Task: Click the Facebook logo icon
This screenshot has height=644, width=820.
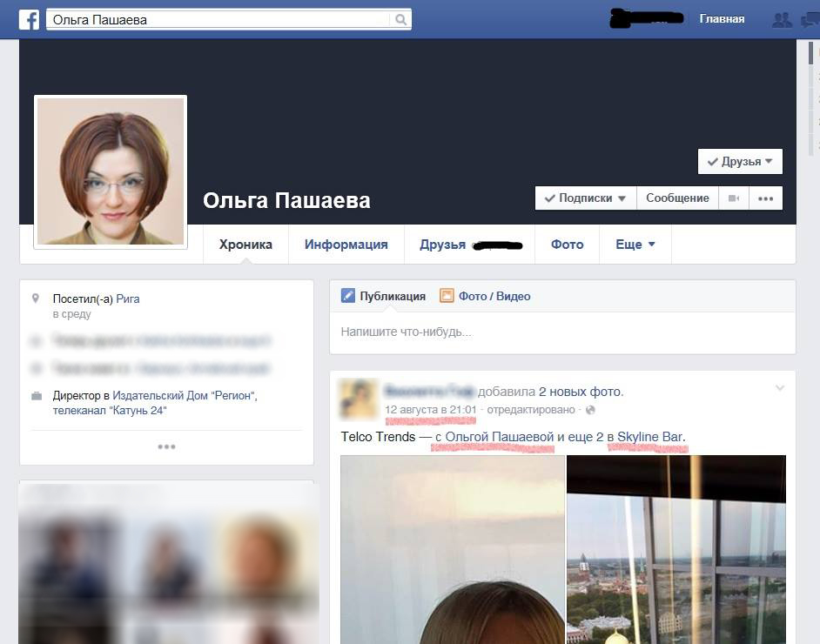Action: click(x=29, y=19)
